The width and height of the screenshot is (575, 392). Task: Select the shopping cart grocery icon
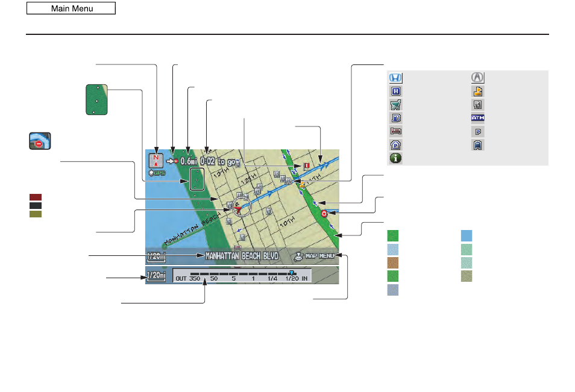pyautogui.click(x=395, y=105)
